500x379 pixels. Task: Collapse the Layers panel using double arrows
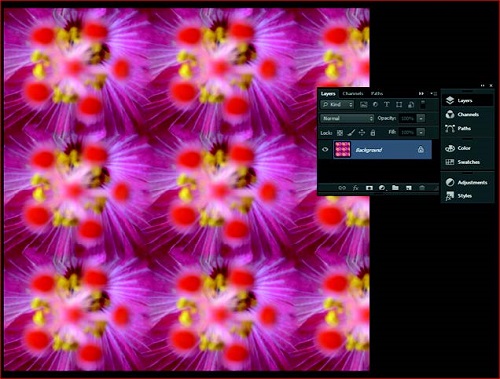421,94
